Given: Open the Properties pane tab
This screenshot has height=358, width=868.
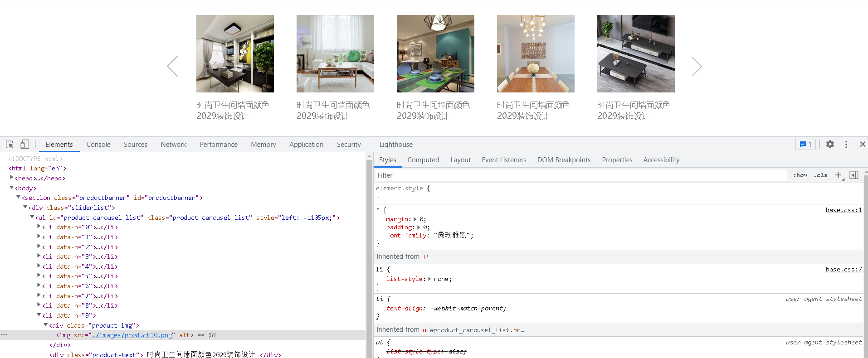Looking at the screenshot, I should pos(617,160).
